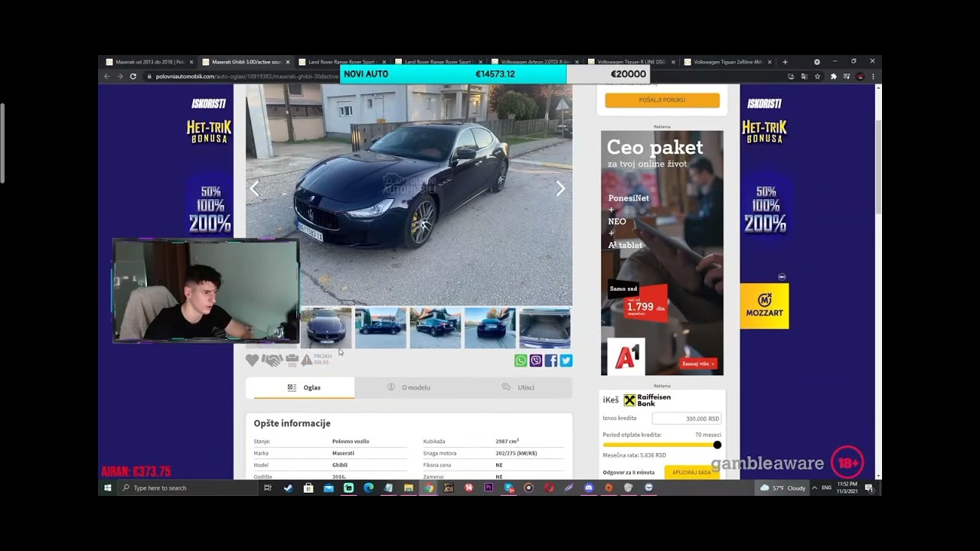Click the Aplicicraj sada loan button
The width and height of the screenshot is (980, 551).
click(691, 472)
